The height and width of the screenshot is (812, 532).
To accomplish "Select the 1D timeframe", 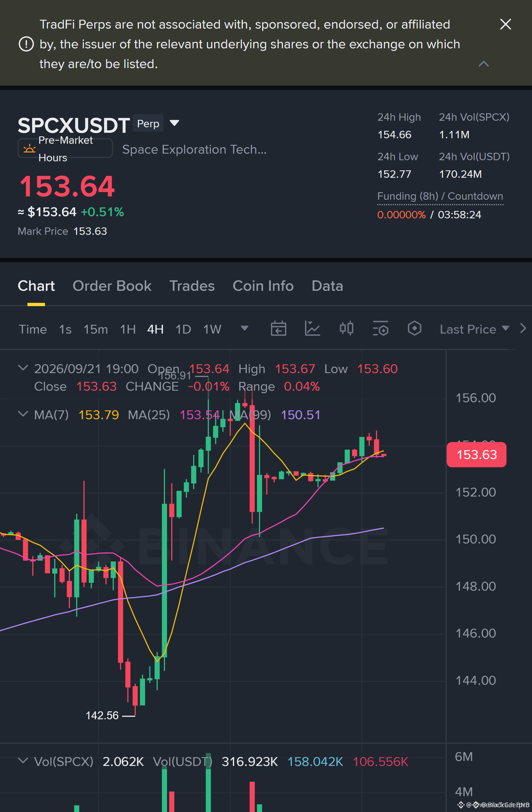I will (x=183, y=329).
